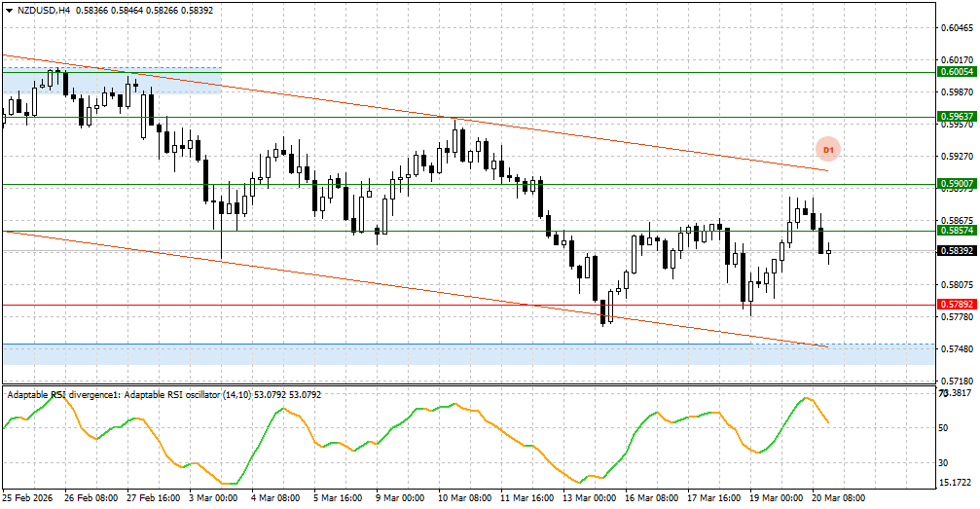Click the current price label 0.58392
Viewport: 980px width, 509px height.
click(957, 251)
